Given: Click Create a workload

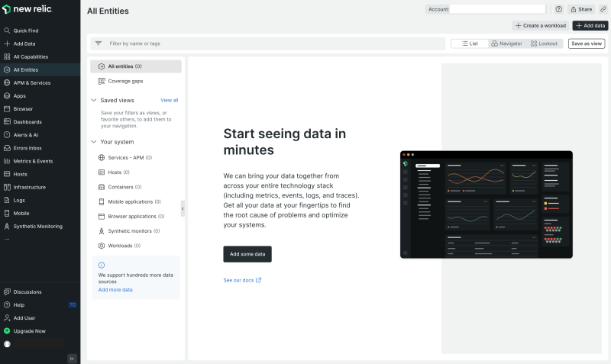Looking at the screenshot, I should tap(540, 26).
